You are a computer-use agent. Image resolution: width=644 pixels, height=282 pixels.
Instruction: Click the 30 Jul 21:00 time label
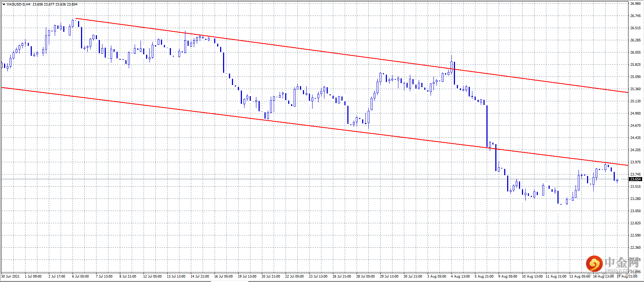[413, 276]
